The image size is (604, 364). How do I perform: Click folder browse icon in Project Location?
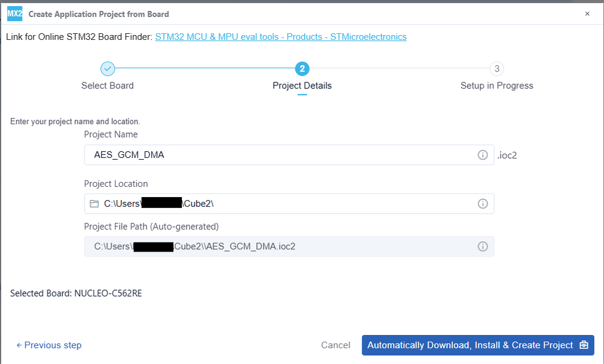[x=94, y=204]
